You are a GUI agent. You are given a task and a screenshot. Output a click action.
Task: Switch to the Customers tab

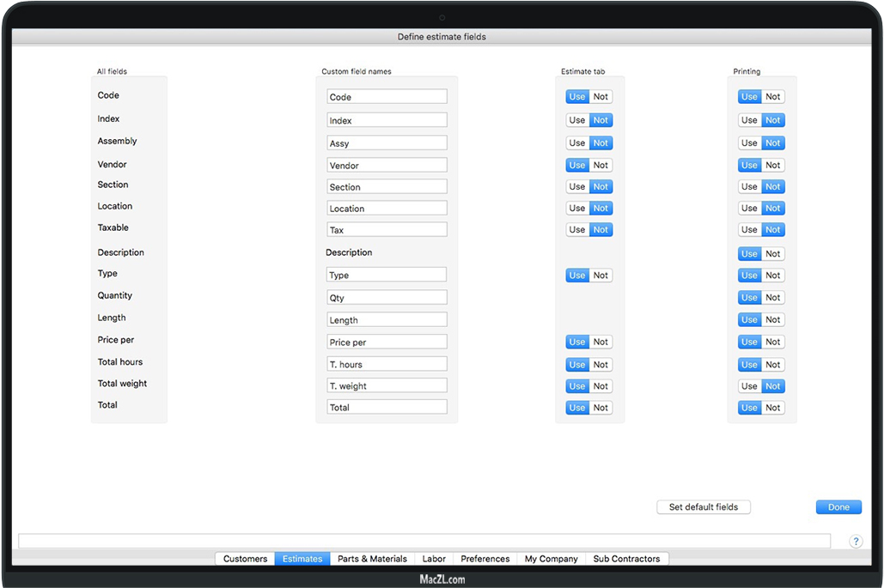click(245, 559)
